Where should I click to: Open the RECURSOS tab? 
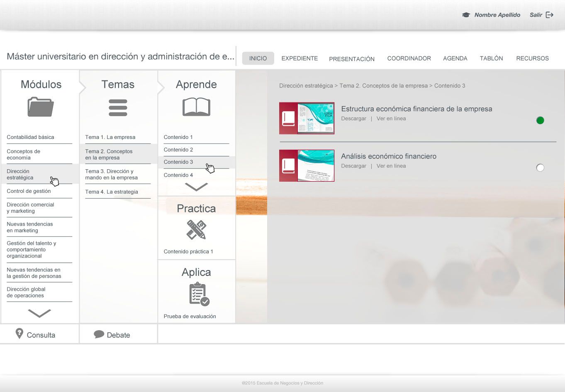(532, 58)
